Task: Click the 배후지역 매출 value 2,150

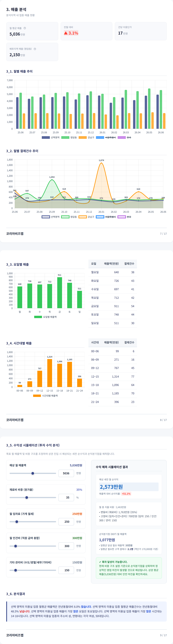Action: pos(15,55)
